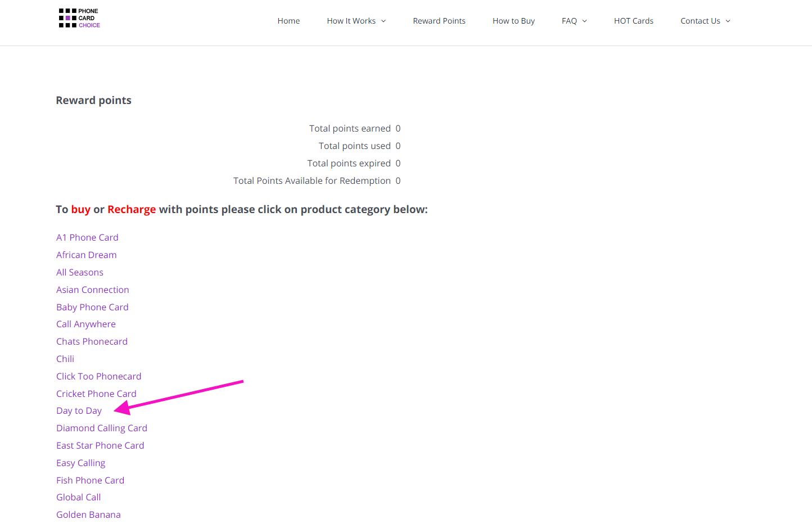Choose the Day to Day link

(79, 410)
